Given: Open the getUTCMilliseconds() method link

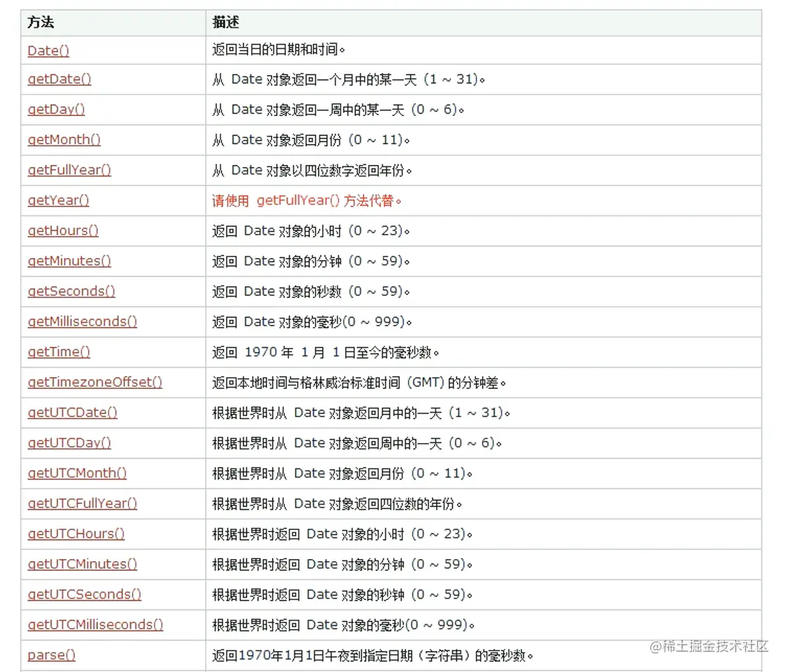Looking at the screenshot, I should [x=95, y=624].
